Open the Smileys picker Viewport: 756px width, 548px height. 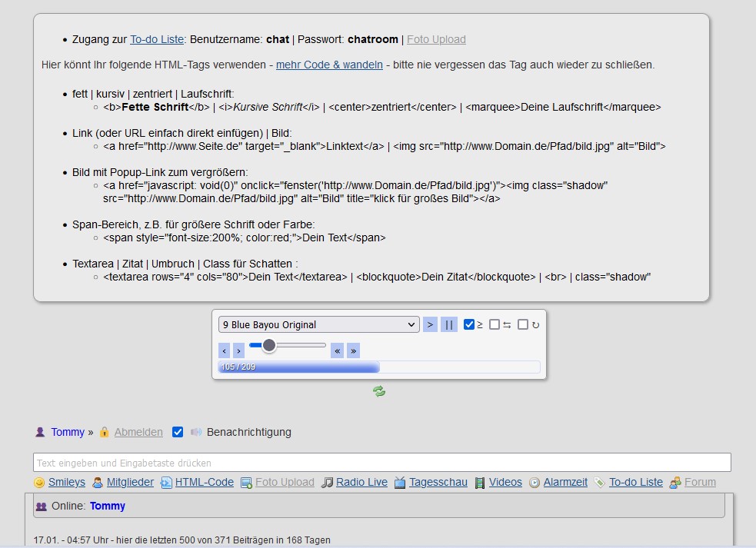(x=66, y=483)
